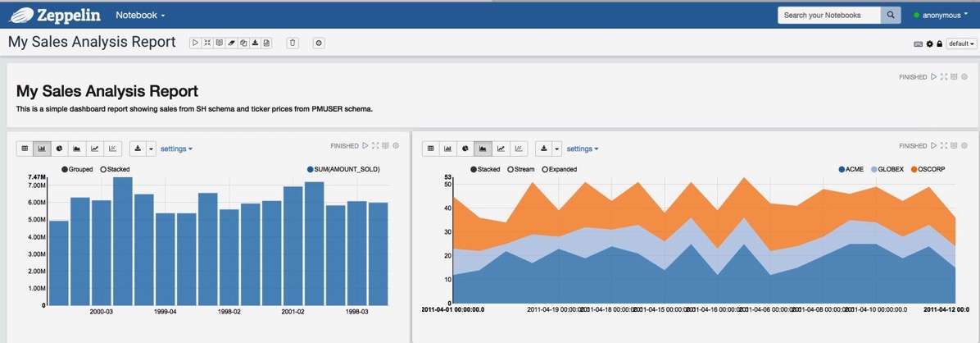Open the lock note permissions icon

939,43
